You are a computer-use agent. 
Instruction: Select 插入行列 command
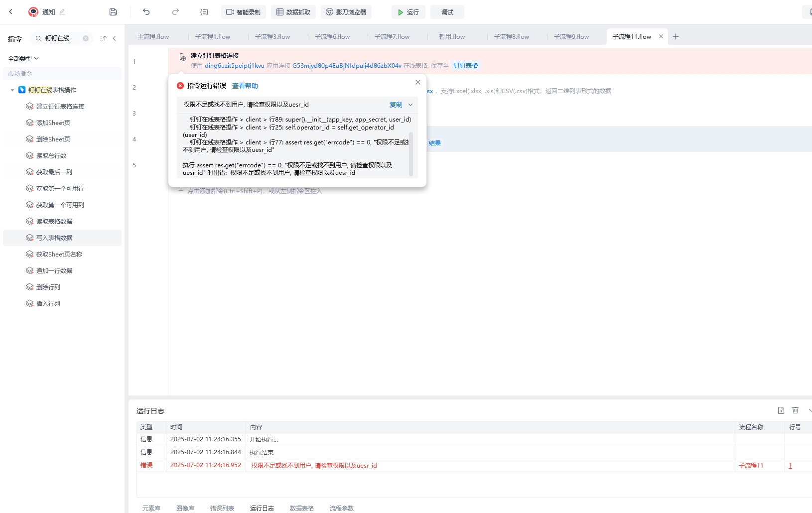(x=48, y=304)
